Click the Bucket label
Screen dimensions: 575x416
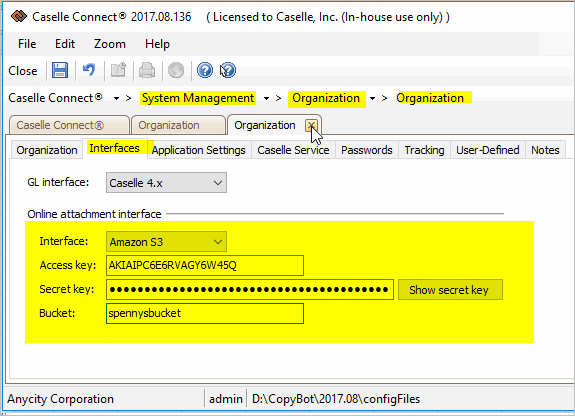tap(57, 313)
